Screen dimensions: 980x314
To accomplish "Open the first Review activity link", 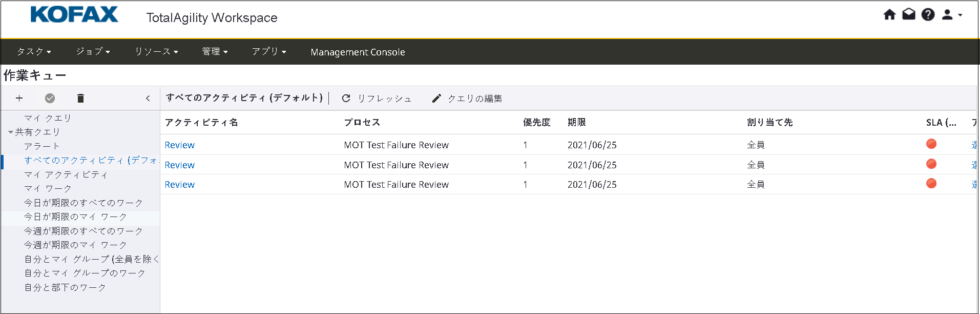I will tap(179, 145).
